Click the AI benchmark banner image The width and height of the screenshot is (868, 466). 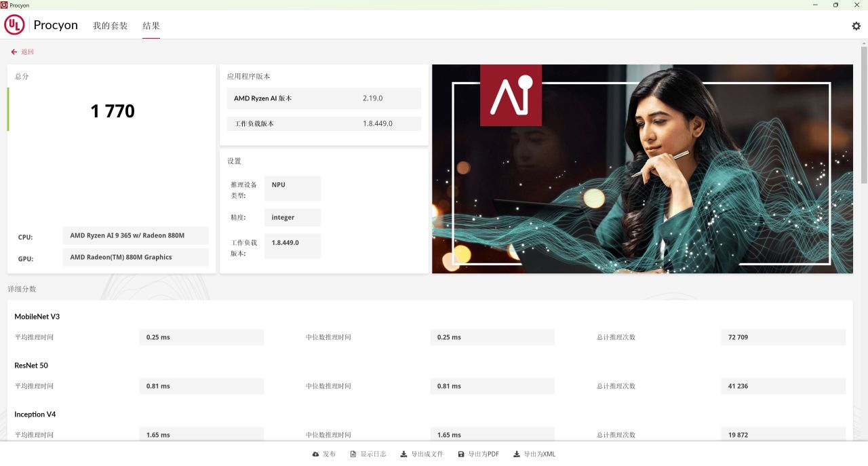pos(642,169)
